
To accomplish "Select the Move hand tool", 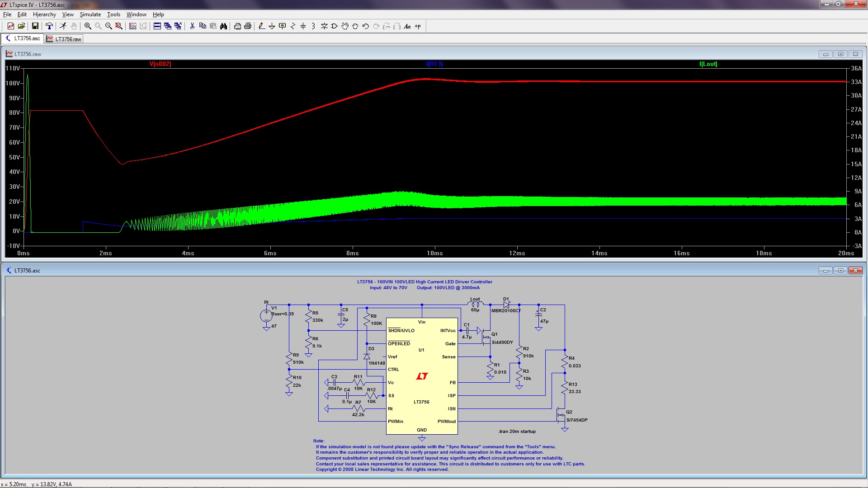I will 345,26.
